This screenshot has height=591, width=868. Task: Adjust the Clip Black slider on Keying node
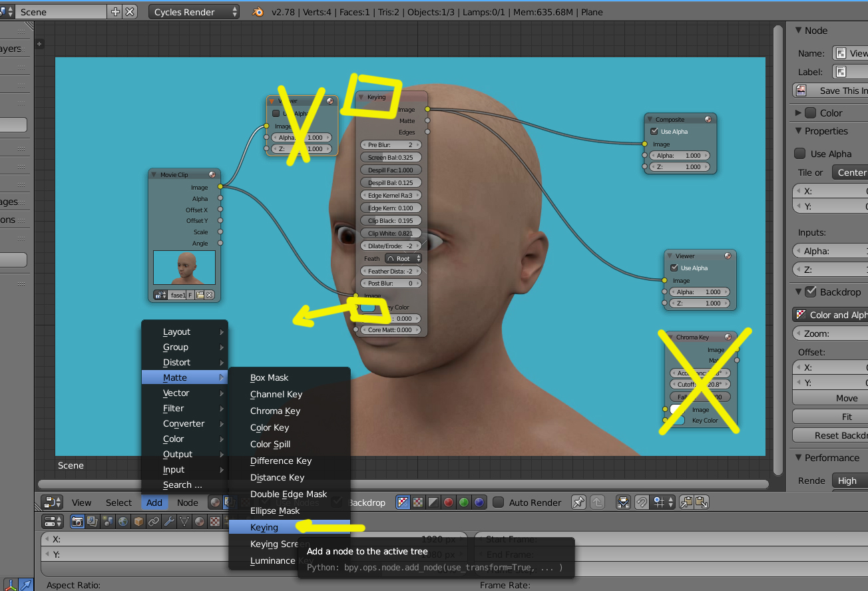pos(391,220)
